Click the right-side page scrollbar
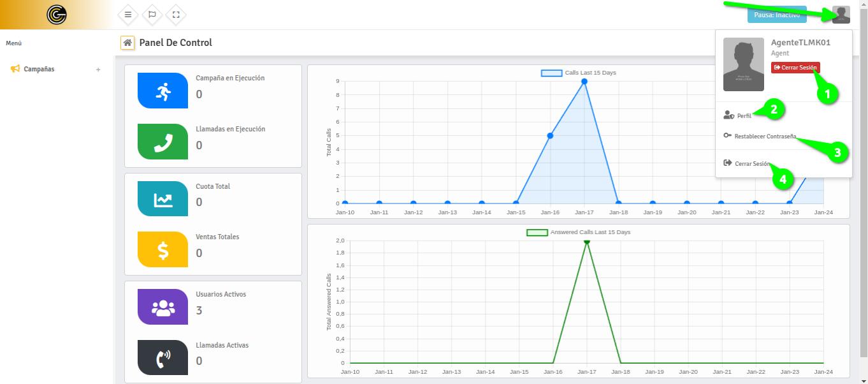Image resolution: width=868 pixels, height=384 pixels. [x=864, y=191]
